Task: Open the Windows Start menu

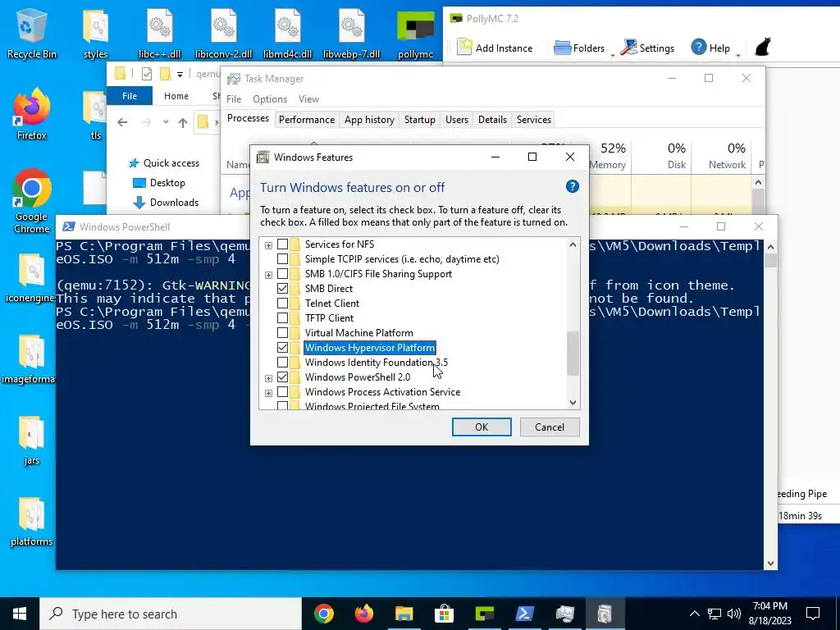Action: coord(20,614)
